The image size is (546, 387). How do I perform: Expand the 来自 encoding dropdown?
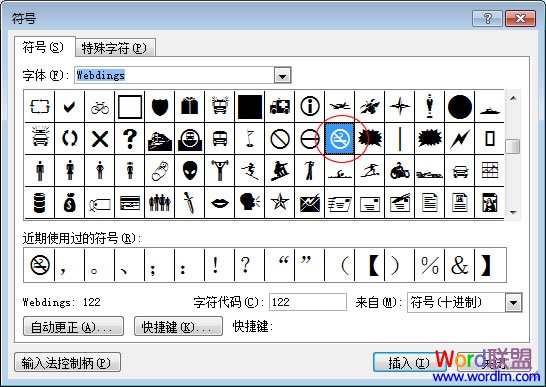(513, 302)
